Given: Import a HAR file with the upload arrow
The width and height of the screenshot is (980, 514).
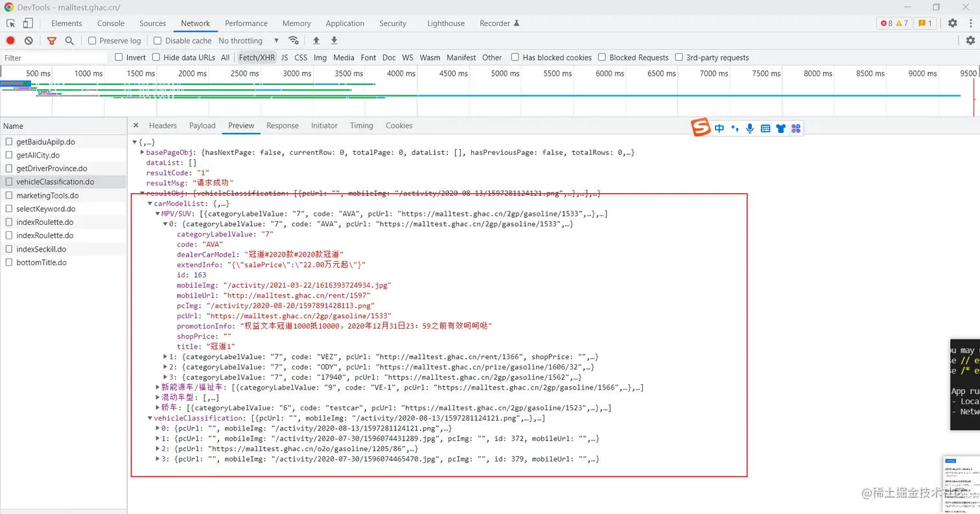Looking at the screenshot, I should click(x=316, y=40).
